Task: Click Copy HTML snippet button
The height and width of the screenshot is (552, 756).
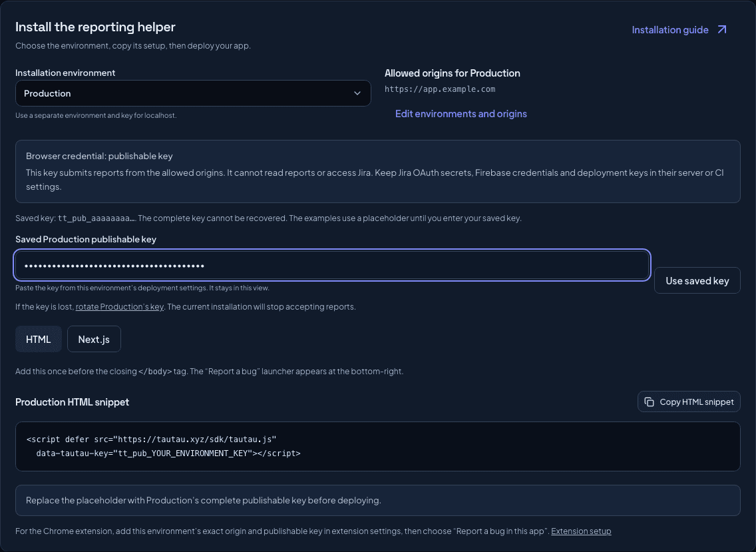Action: coord(689,402)
